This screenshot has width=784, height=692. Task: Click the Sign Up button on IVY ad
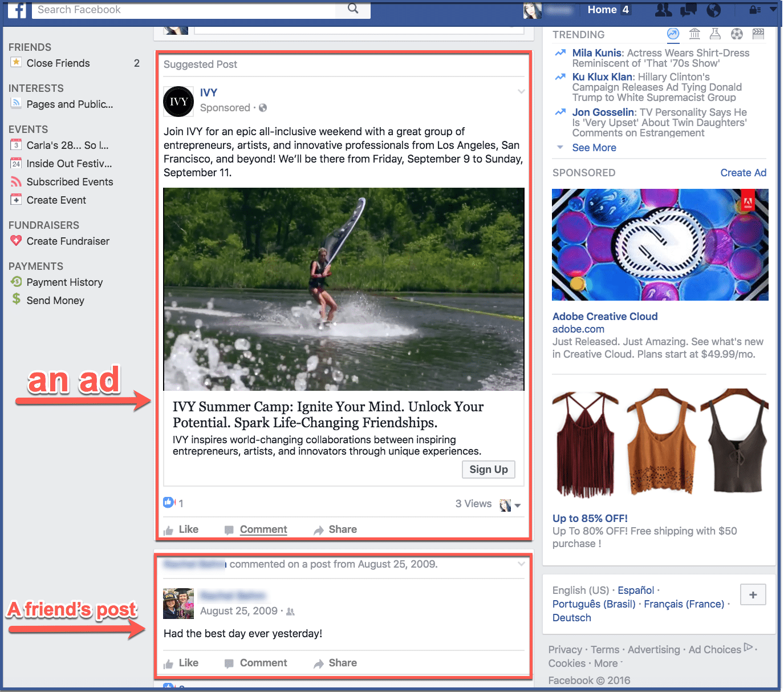489,470
